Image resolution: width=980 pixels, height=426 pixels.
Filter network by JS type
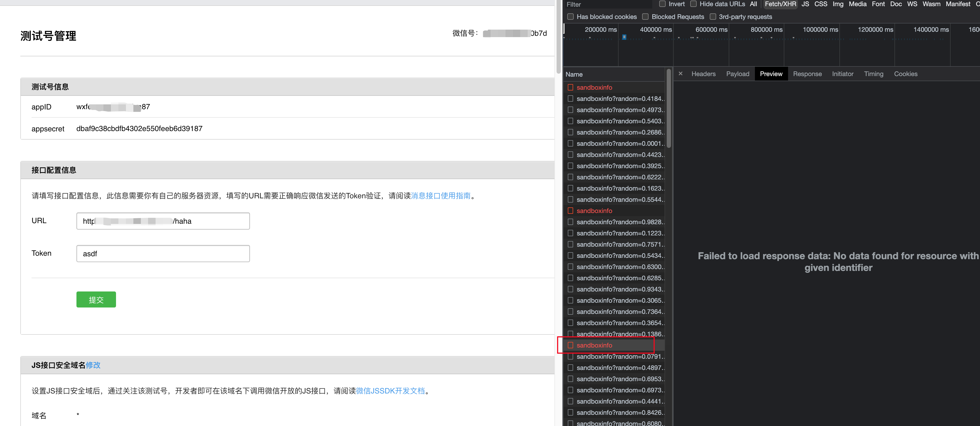pos(805,4)
